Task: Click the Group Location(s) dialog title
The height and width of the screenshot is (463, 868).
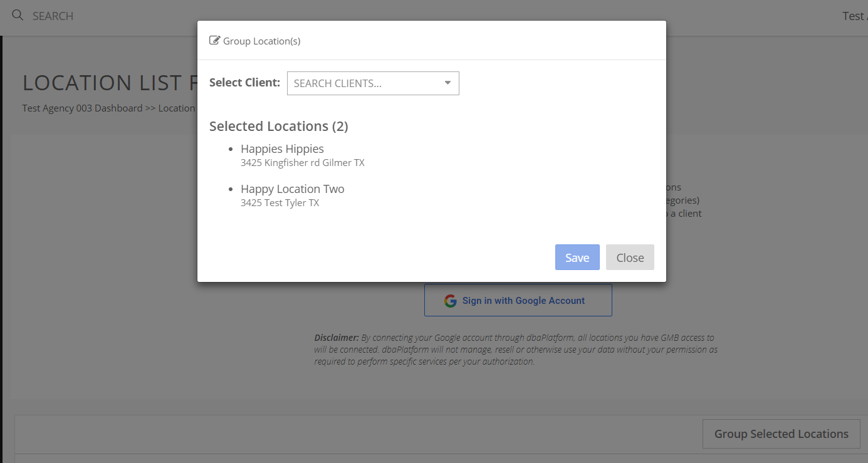Action: [x=261, y=41]
